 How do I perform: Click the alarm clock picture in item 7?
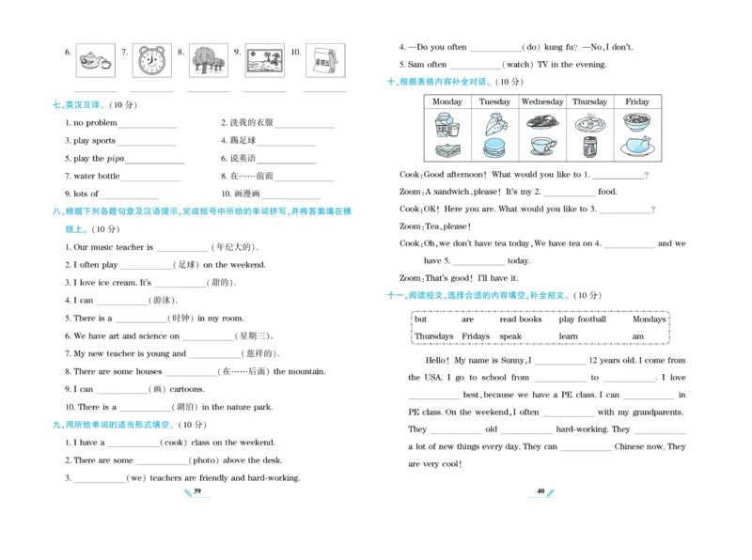[151, 62]
